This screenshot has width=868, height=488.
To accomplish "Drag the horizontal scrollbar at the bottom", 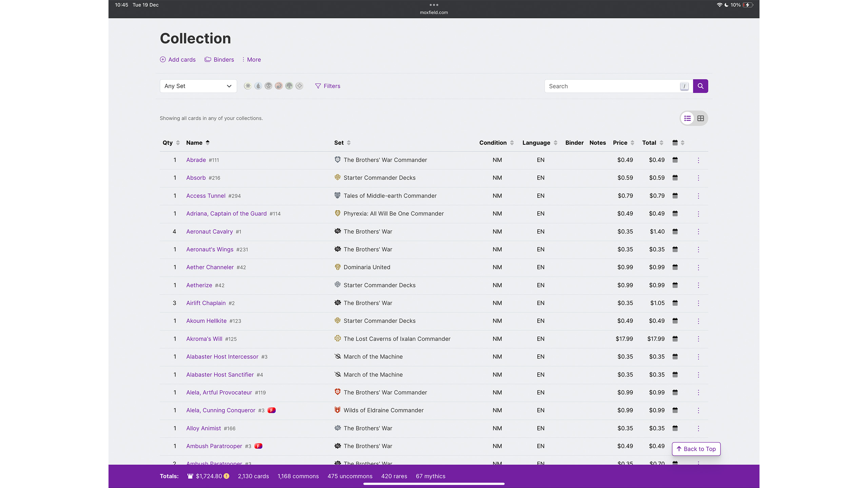I will click(434, 484).
